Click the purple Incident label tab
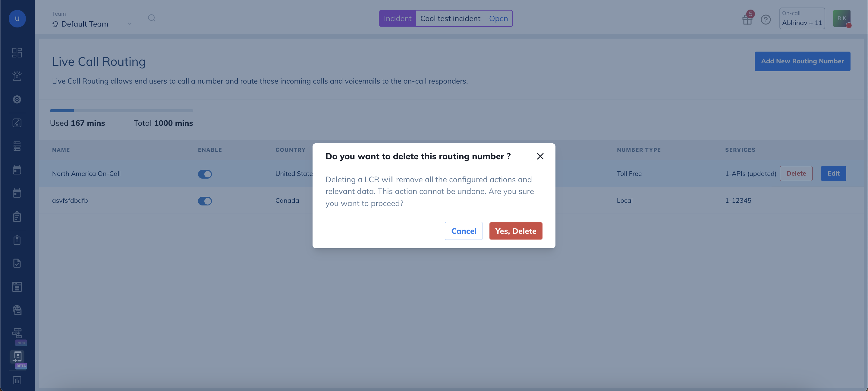868x391 pixels. pos(397,19)
